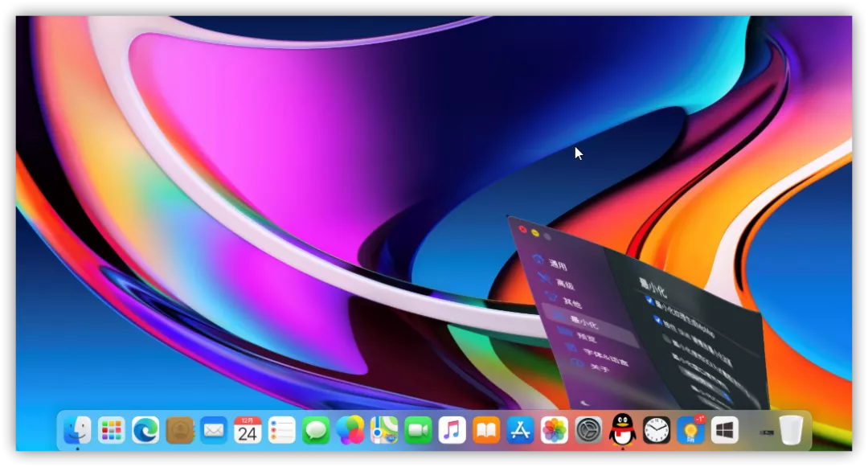Viewport: 868px width, 467px height.
Task: Open the lightbulb app with red badge
Action: coord(691,430)
